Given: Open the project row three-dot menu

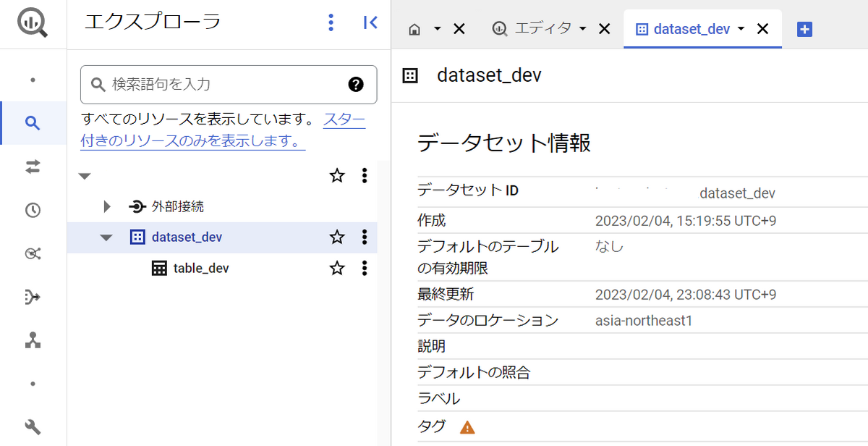Looking at the screenshot, I should (365, 175).
